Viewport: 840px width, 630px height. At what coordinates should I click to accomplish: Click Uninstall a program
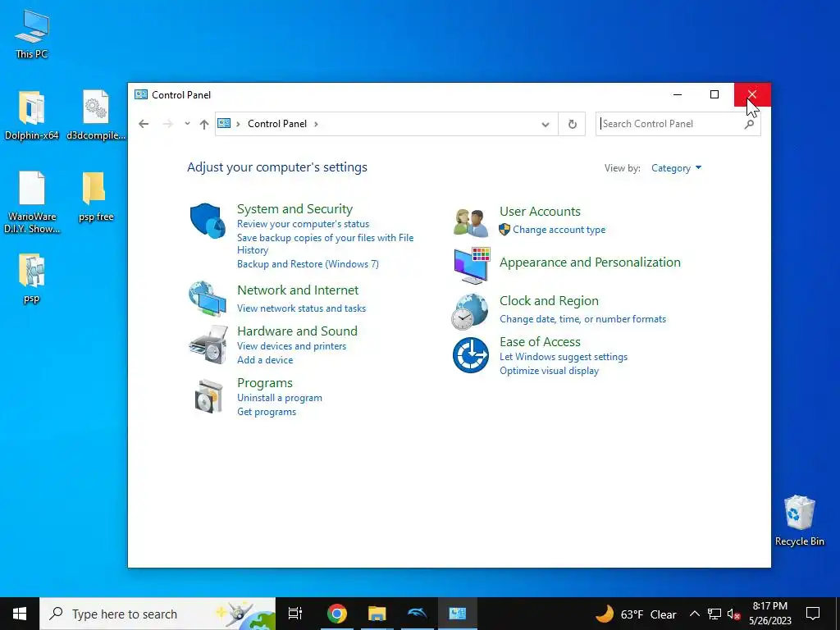(279, 398)
